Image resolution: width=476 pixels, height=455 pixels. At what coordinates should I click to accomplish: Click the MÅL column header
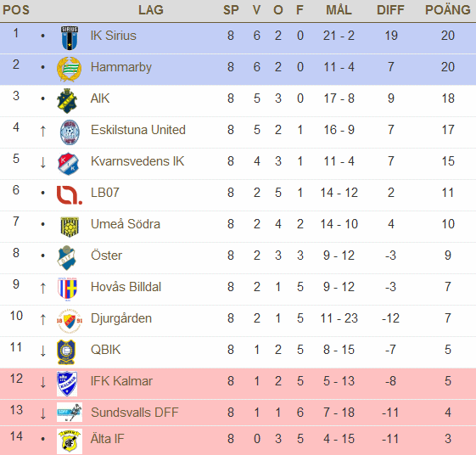click(x=339, y=10)
